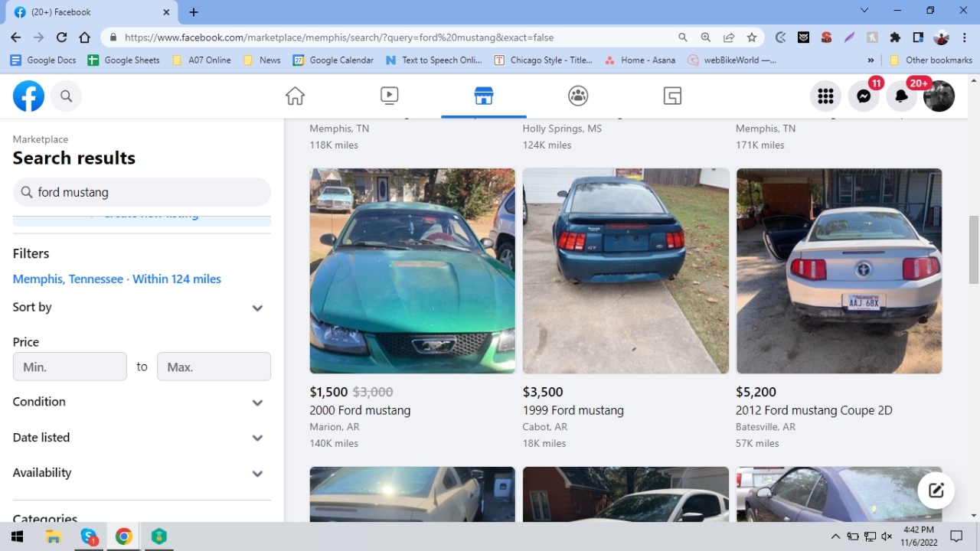Open File Explorer from the taskbar
Viewport: 980px width, 551px height.
coord(53,536)
